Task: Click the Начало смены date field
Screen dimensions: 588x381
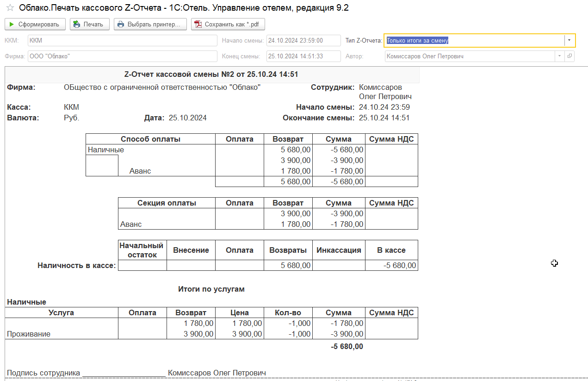Action: point(303,40)
